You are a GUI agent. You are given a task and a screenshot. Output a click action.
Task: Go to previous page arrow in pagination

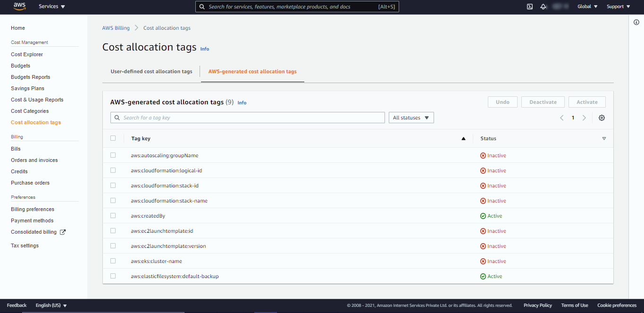(562, 118)
